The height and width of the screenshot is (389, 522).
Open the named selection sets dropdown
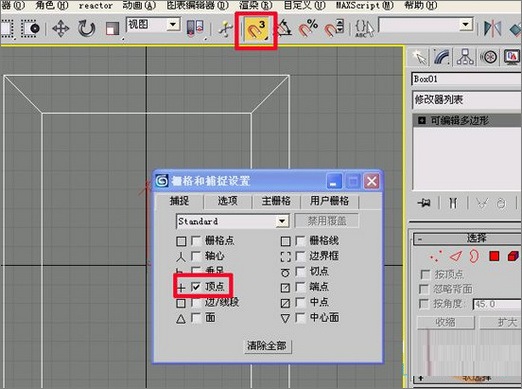[465, 24]
